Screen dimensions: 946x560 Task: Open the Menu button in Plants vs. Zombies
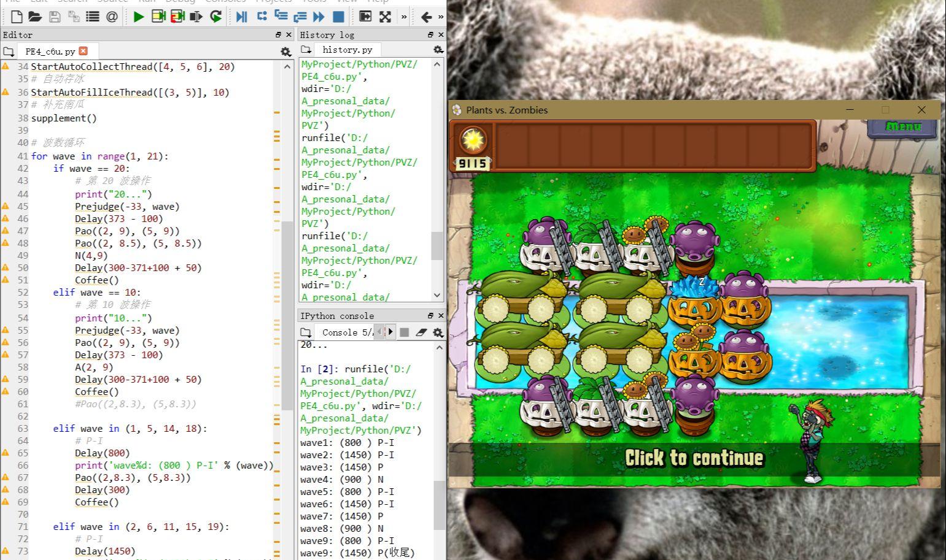902,127
